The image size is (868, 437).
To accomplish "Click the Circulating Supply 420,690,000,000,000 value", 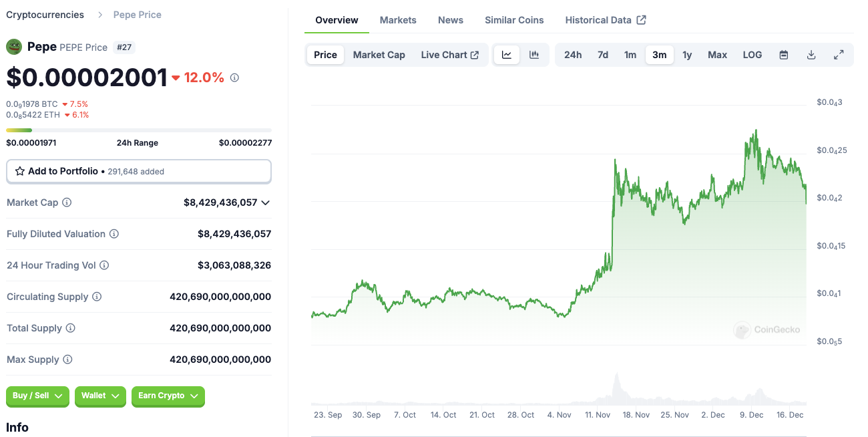I will click(x=220, y=297).
